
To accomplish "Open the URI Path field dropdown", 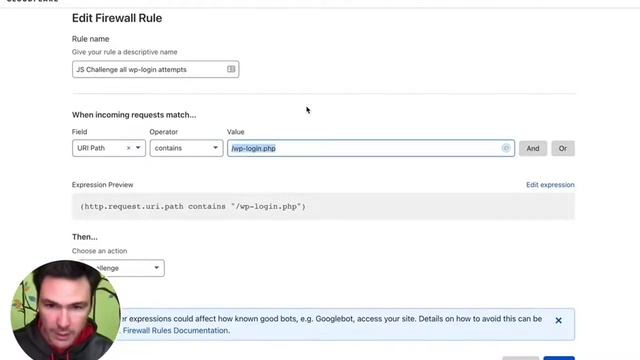I will point(138,148).
